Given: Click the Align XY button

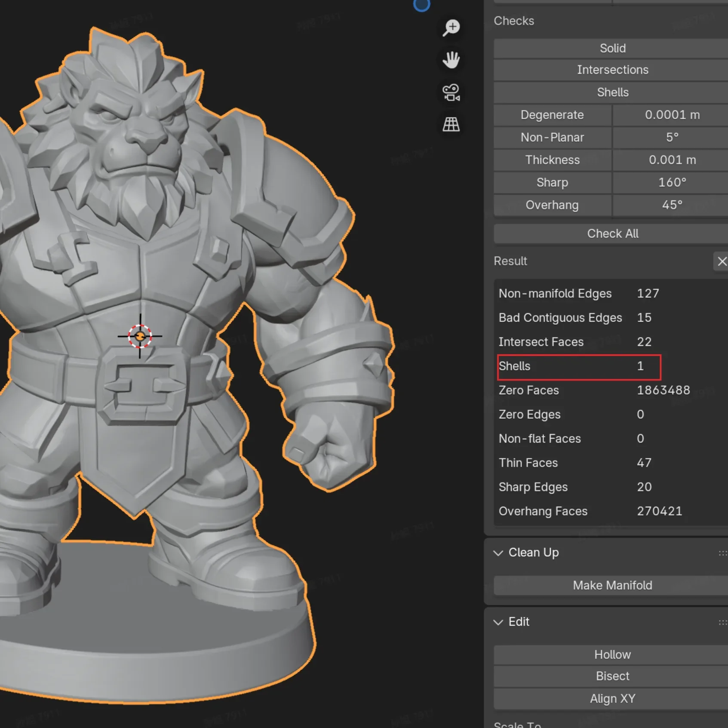Looking at the screenshot, I should coord(611,699).
